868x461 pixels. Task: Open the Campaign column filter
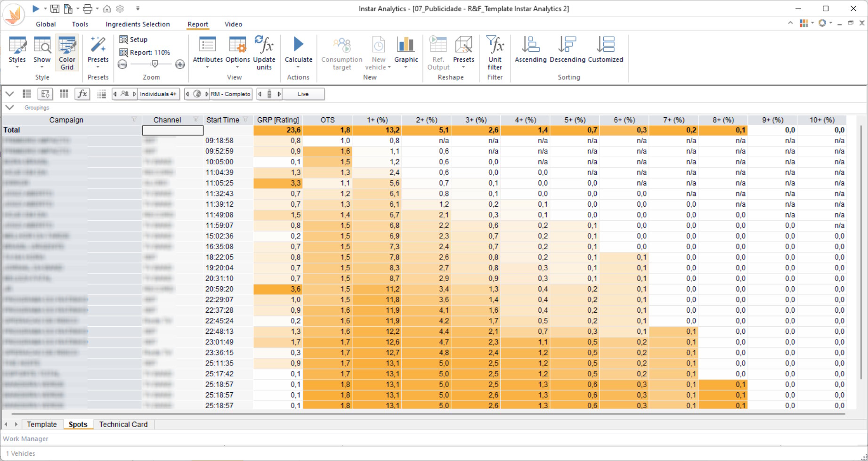click(x=134, y=120)
